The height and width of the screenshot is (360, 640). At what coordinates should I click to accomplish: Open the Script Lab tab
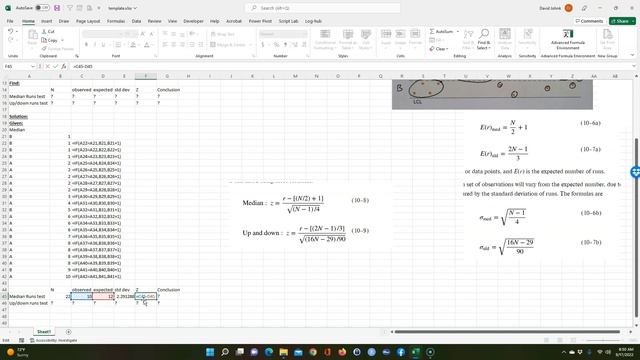pyautogui.click(x=288, y=21)
